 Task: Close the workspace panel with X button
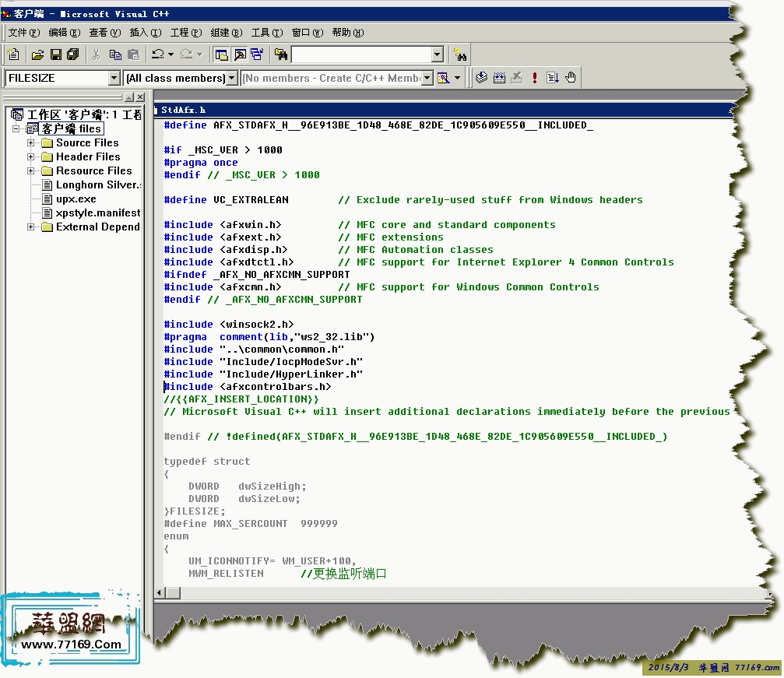pyautogui.click(x=139, y=97)
